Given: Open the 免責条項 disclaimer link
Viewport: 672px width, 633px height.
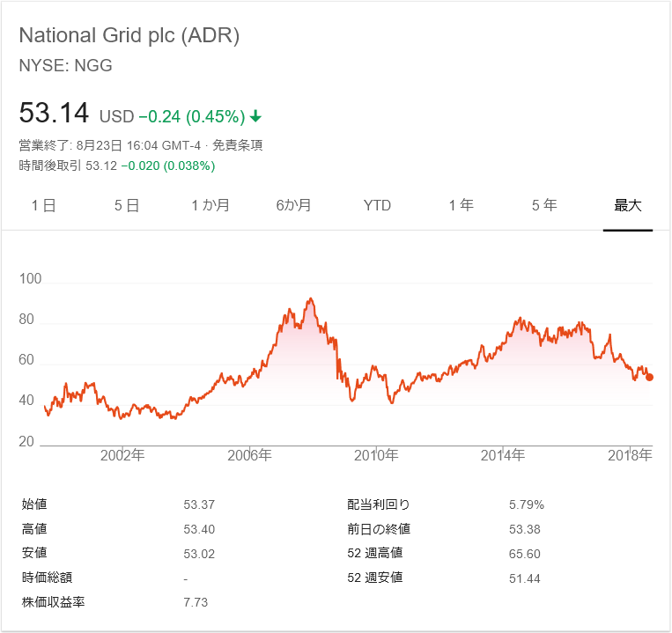Looking at the screenshot, I should click(238, 145).
